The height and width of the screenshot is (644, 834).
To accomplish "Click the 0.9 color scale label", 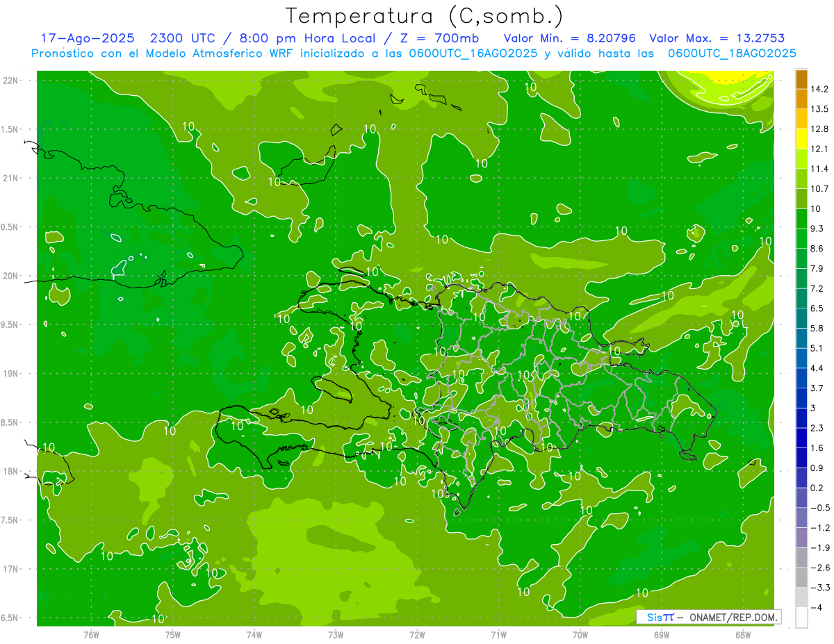I will pos(818,468).
